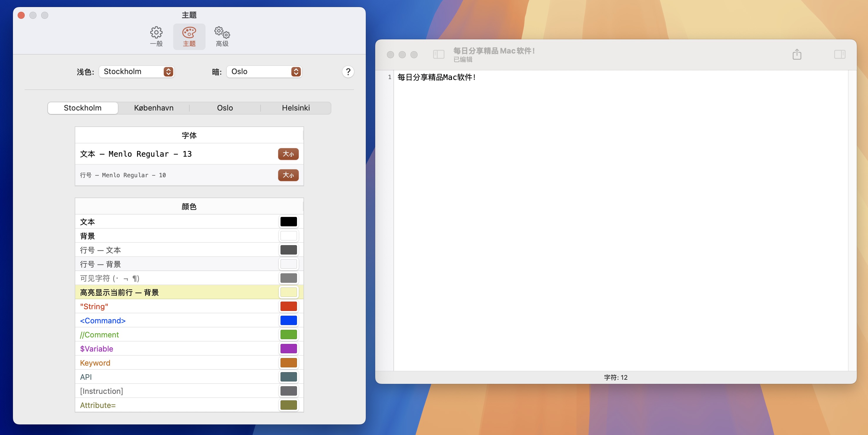The width and height of the screenshot is (868, 435).
Task: Select the 主题 (Theme) preferences pane
Action: 189,36
